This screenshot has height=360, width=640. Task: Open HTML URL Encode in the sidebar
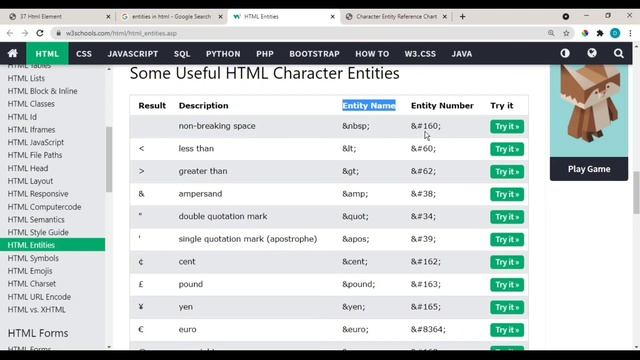pos(39,297)
